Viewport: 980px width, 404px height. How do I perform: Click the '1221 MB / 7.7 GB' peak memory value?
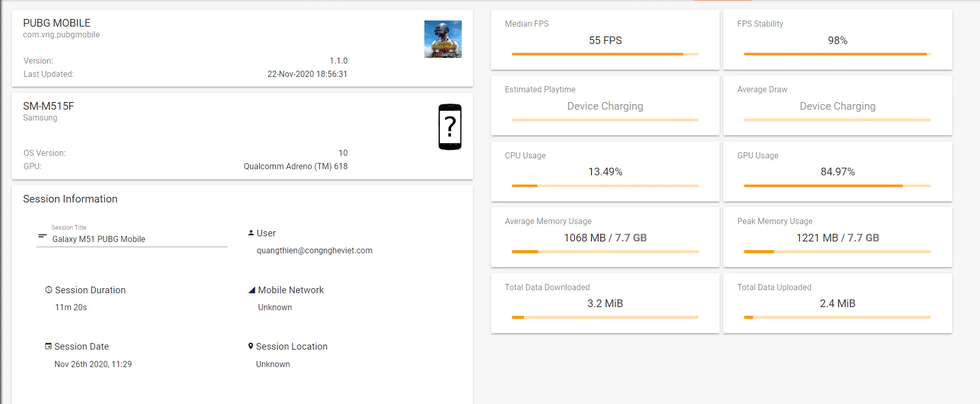(838, 238)
